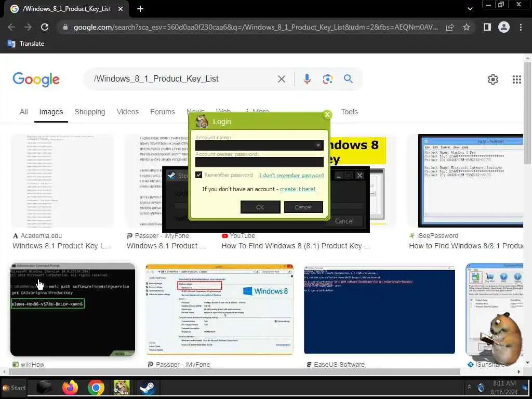This screenshot has width=532, height=399.
Task: Confirm the Login dialog with OK
Action: (260, 207)
